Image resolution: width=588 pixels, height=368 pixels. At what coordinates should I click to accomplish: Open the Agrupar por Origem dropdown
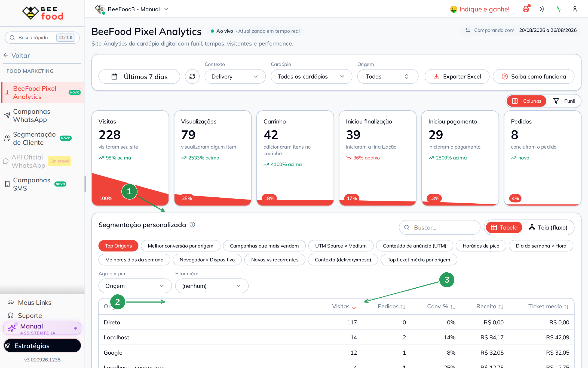coord(135,286)
